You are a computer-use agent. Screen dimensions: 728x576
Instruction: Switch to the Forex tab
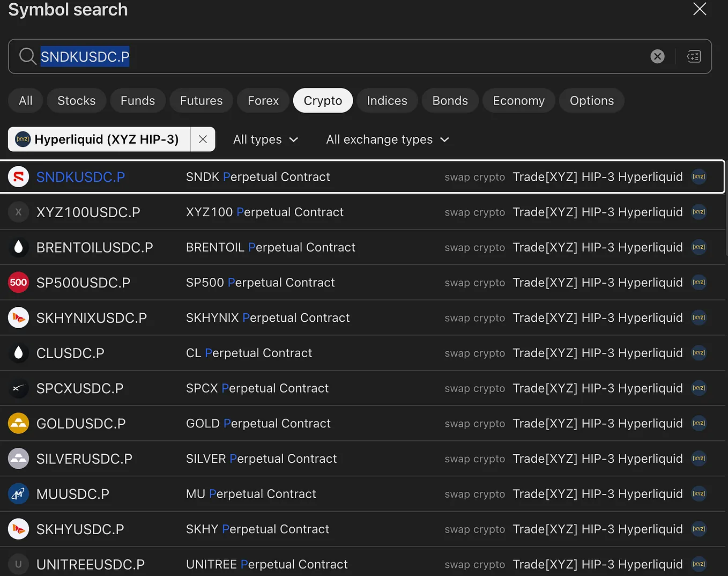263,101
